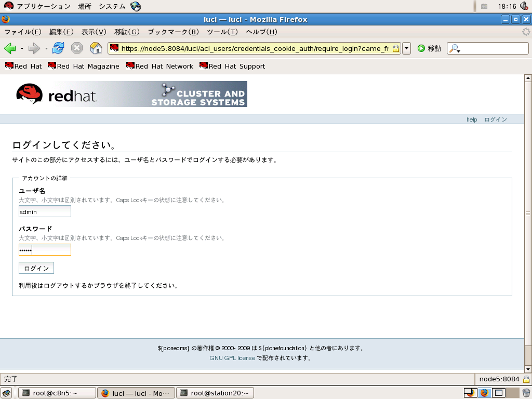Click the web browser launcher globe icon

136,6
